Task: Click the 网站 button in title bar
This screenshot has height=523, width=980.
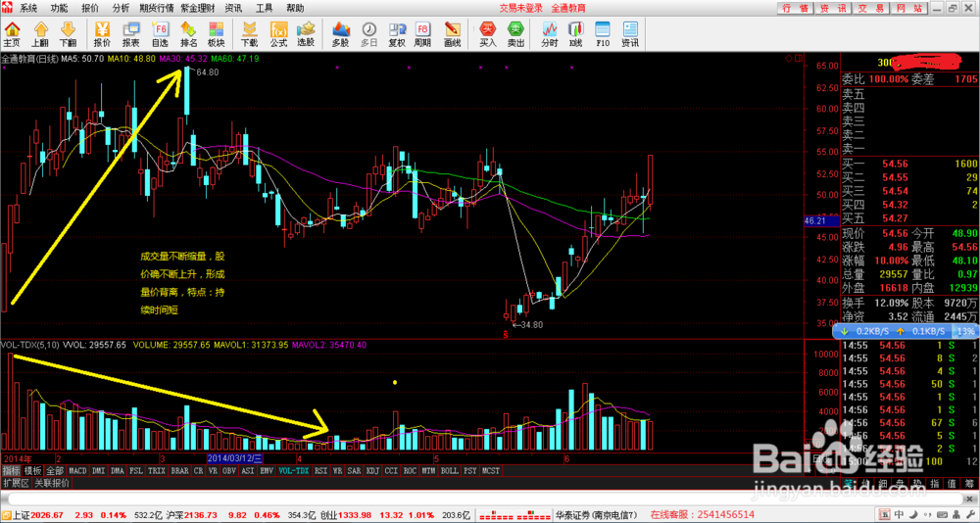Action: pos(908,8)
